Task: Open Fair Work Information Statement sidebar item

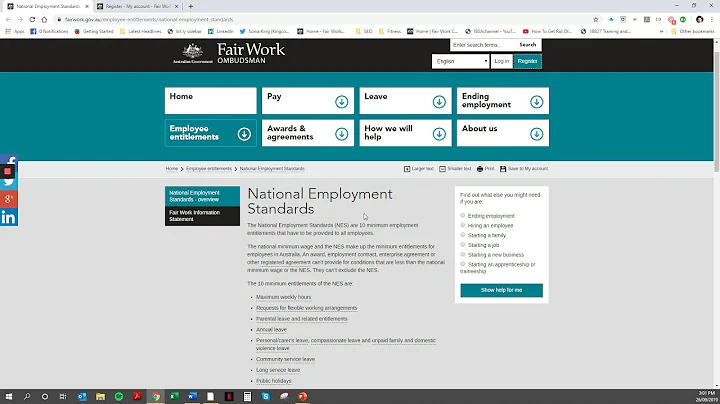Action: [x=202, y=216]
